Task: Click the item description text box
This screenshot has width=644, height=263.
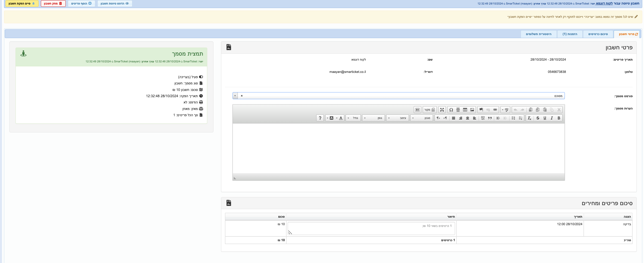Action: (371, 228)
